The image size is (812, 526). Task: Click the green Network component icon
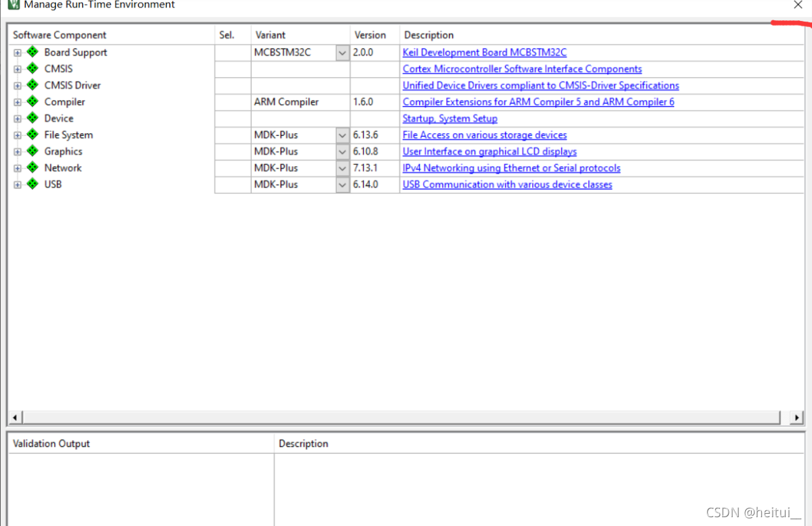tap(32, 167)
